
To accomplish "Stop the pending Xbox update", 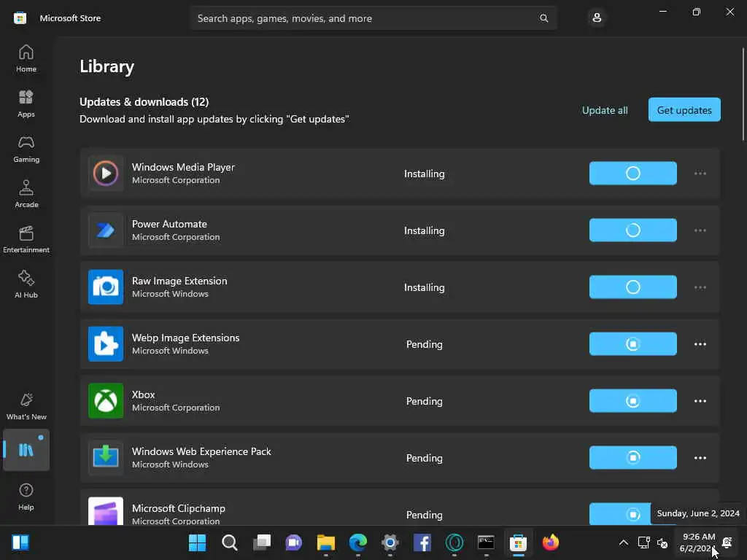I will 632,401.
